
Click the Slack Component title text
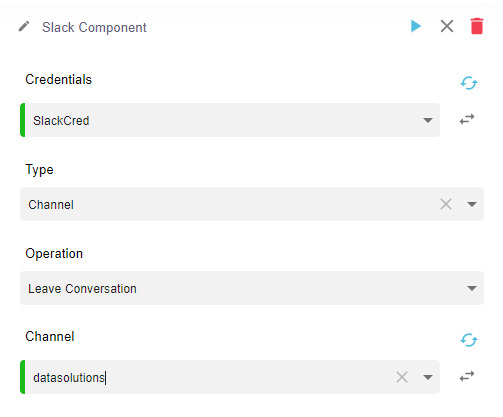(x=94, y=27)
